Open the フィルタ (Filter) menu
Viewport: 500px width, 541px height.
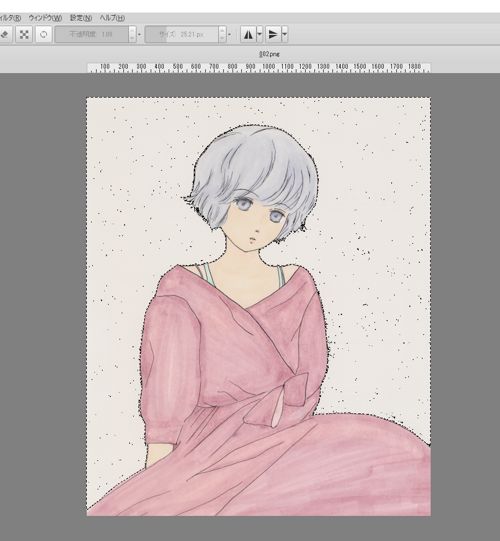[10, 18]
